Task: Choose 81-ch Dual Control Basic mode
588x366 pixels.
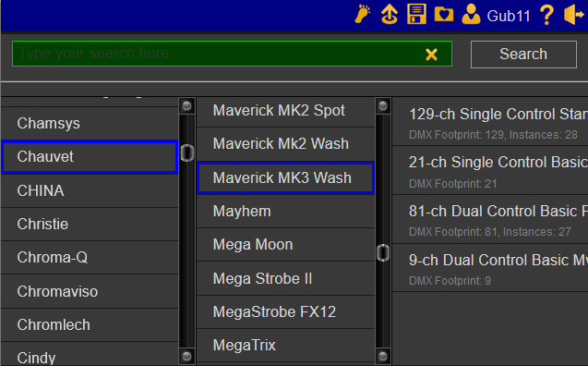Action: 490,220
